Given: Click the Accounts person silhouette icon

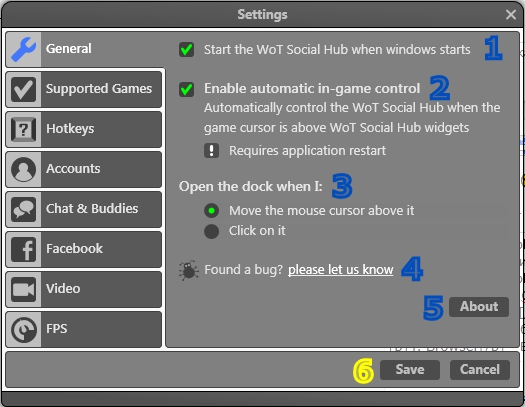Looking at the screenshot, I should (x=23, y=169).
